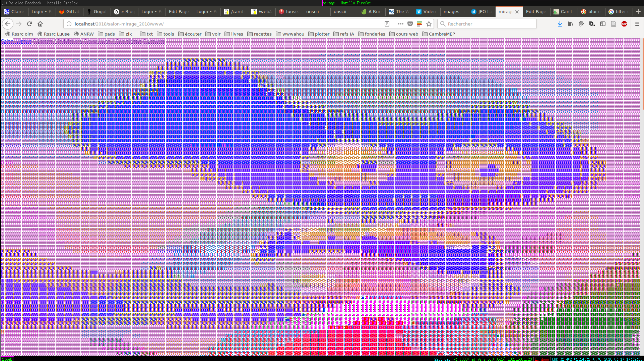Open the Downloads arrow panel
This screenshot has width=644, height=361.
tap(560, 24)
